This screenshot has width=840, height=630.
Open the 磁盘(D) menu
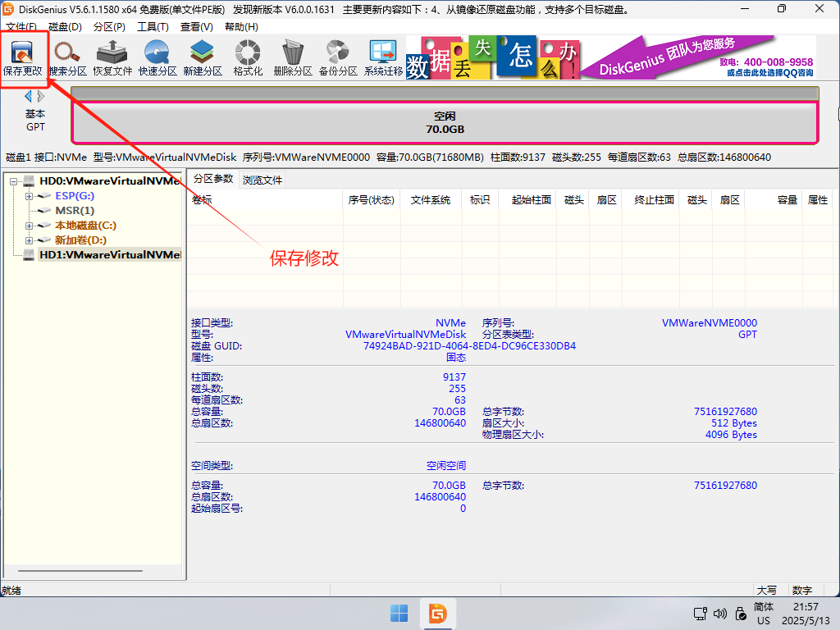[65, 27]
